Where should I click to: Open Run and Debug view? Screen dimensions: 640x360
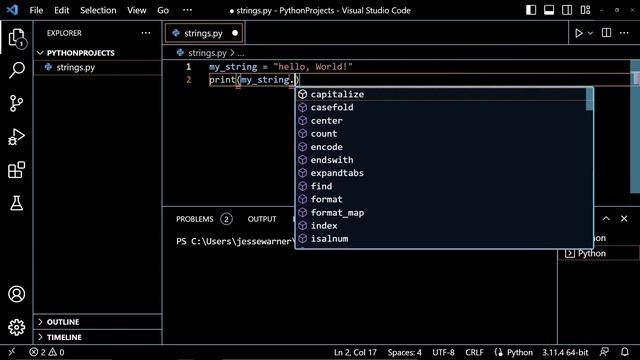[x=16, y=137]
